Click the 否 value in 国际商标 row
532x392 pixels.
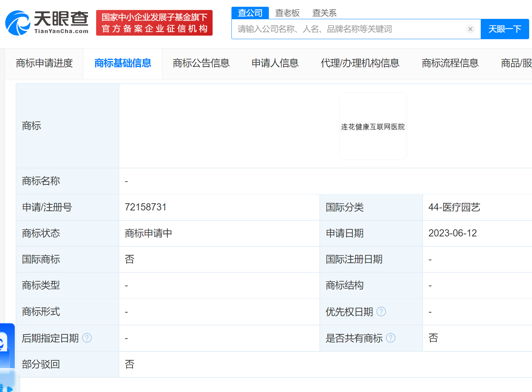130,259
